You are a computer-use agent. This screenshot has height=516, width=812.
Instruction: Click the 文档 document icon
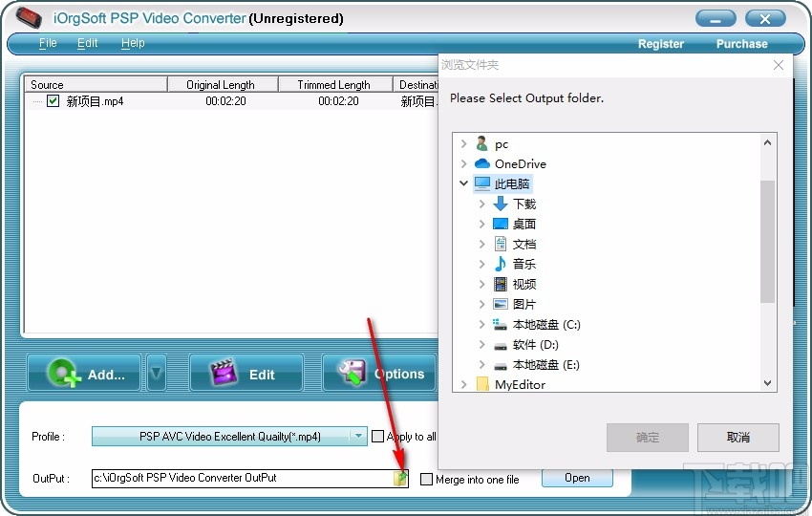501,244
